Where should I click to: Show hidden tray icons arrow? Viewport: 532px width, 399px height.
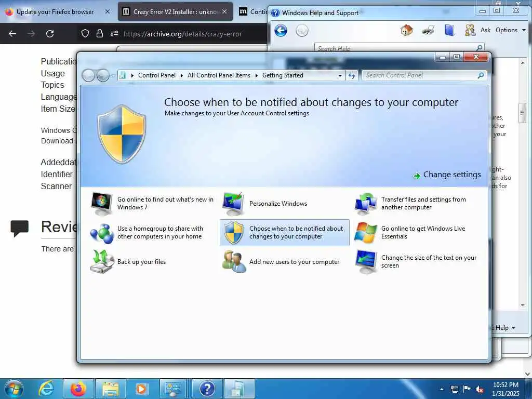[x=442, y=389]
